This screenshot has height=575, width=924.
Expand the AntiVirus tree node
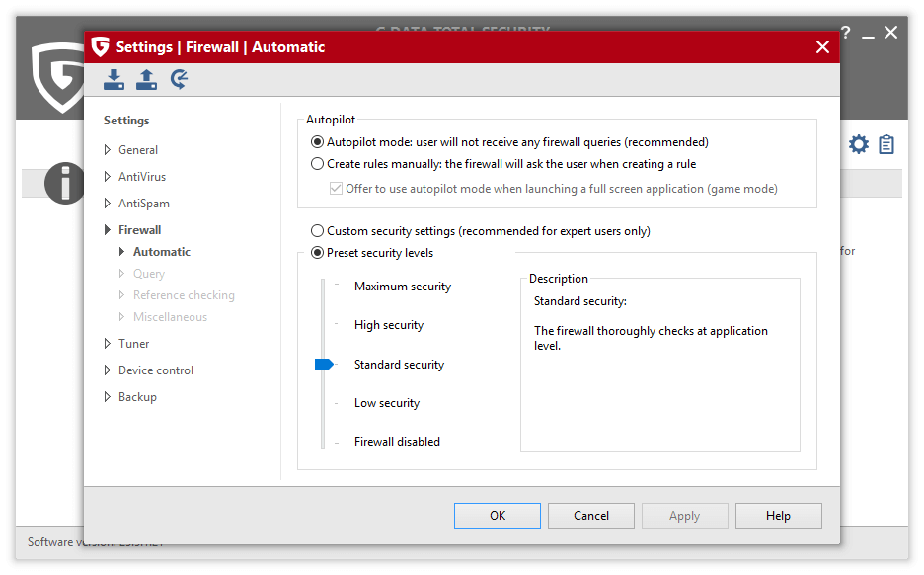coord(108,177)
